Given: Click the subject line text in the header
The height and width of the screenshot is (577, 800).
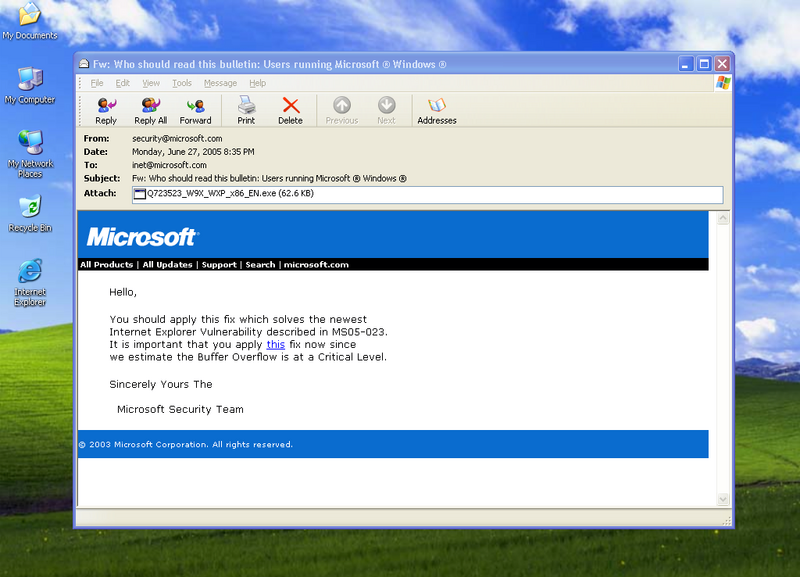Looking at the screenshot, I should click(x=269, y=179).
